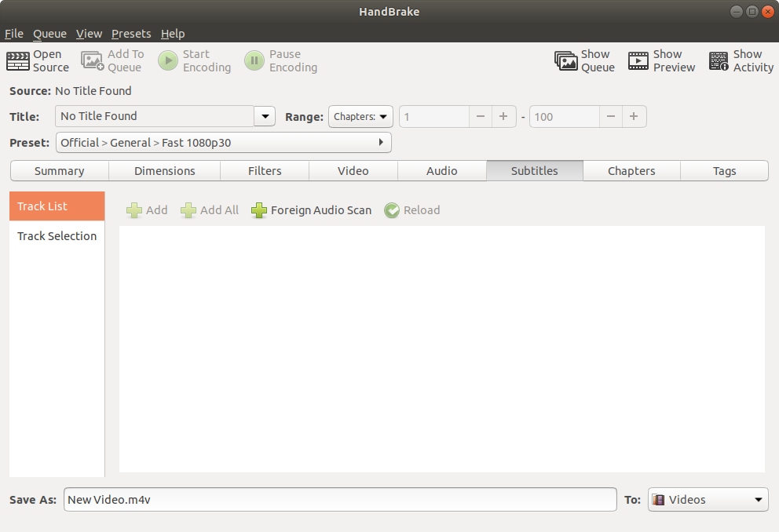Decrease the start chapter value
Image resolution: width=779 pixels, height=532 pixels.
[x=481, y=117]
